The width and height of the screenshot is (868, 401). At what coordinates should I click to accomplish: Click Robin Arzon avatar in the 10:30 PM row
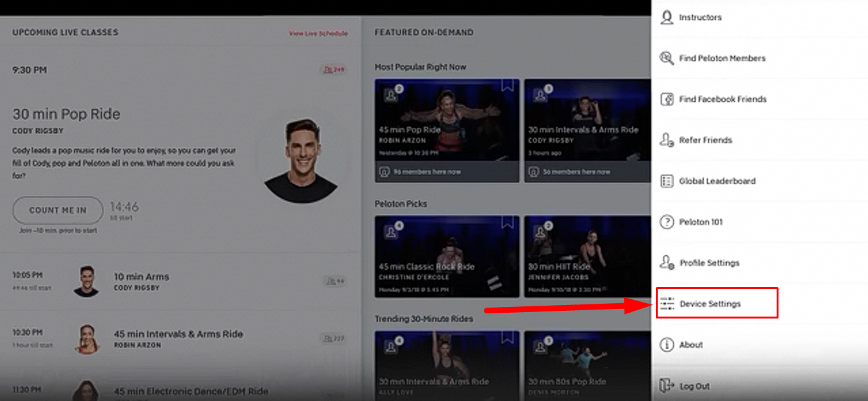coord(87,339)
